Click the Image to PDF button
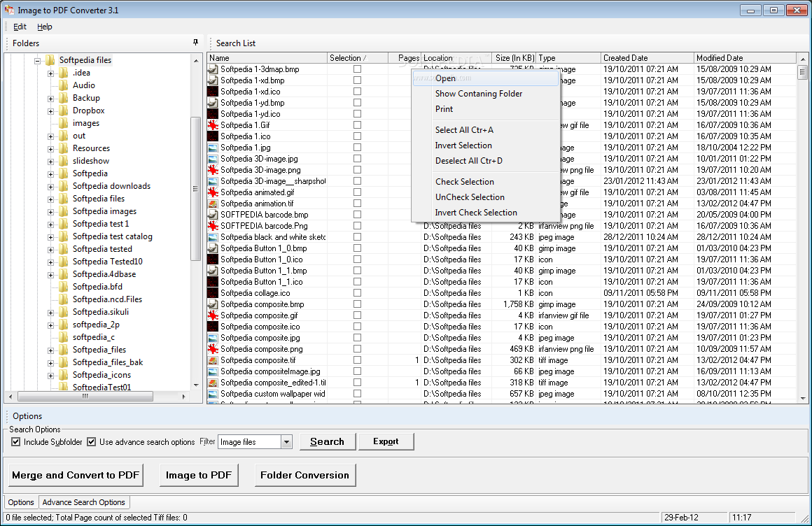The image size is (812, 526). point(199,475)
